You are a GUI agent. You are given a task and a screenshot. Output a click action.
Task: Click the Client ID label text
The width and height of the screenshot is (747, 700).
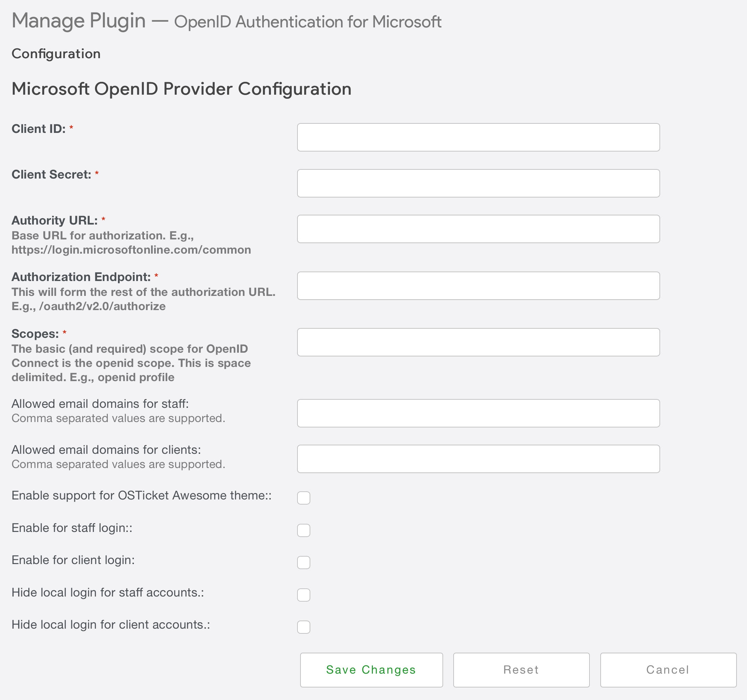coord(38,129)
